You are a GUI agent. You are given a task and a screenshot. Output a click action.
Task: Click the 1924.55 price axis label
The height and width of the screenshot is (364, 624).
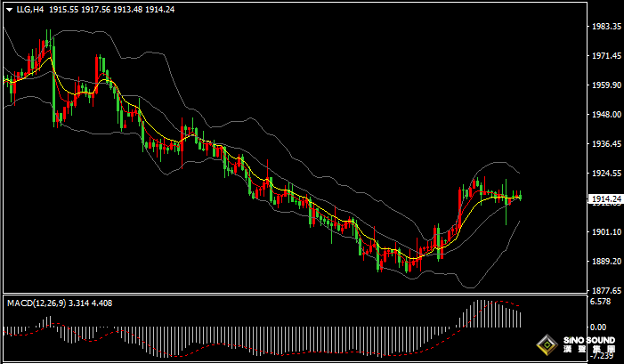(x=605, y=174)
